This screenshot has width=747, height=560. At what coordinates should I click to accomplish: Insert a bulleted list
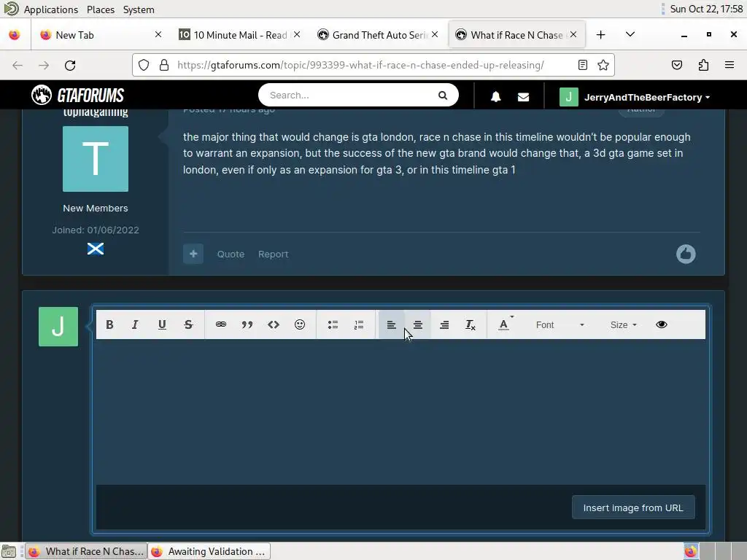pos(333,324)
